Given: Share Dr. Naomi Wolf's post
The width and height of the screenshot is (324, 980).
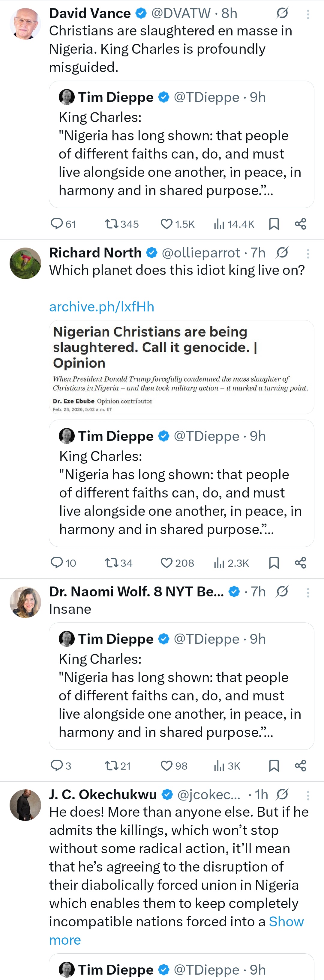Looking at the screenshot, I should (300, 766).
